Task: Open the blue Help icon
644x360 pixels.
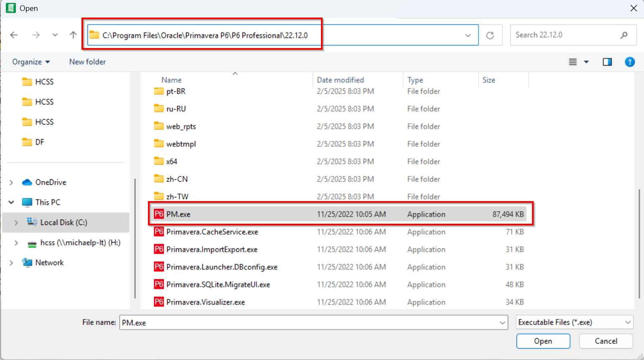Action: tap(630, 62)
